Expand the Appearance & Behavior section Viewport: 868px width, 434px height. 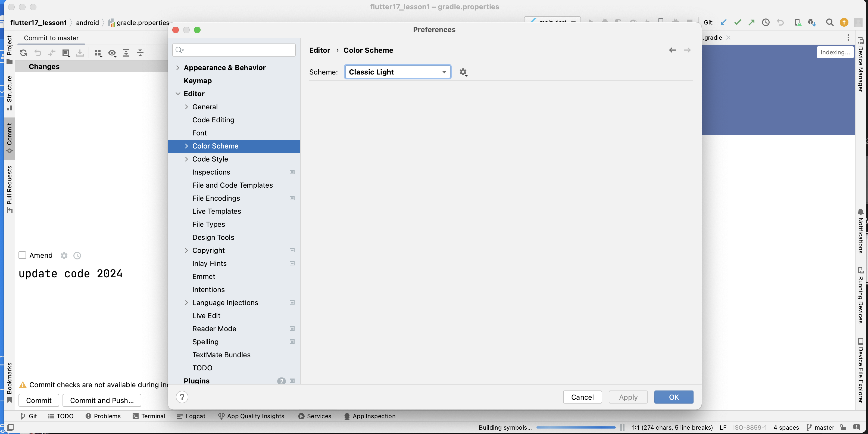tap(178, 68)
